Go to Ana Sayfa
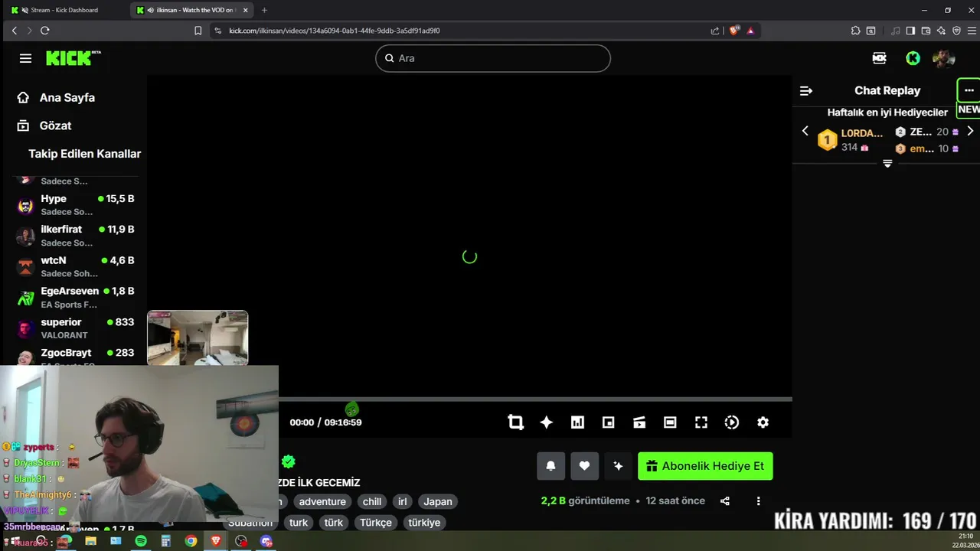The width and height of the screenshot is (980, 551). pyautogui.click(x=56, y=98)
